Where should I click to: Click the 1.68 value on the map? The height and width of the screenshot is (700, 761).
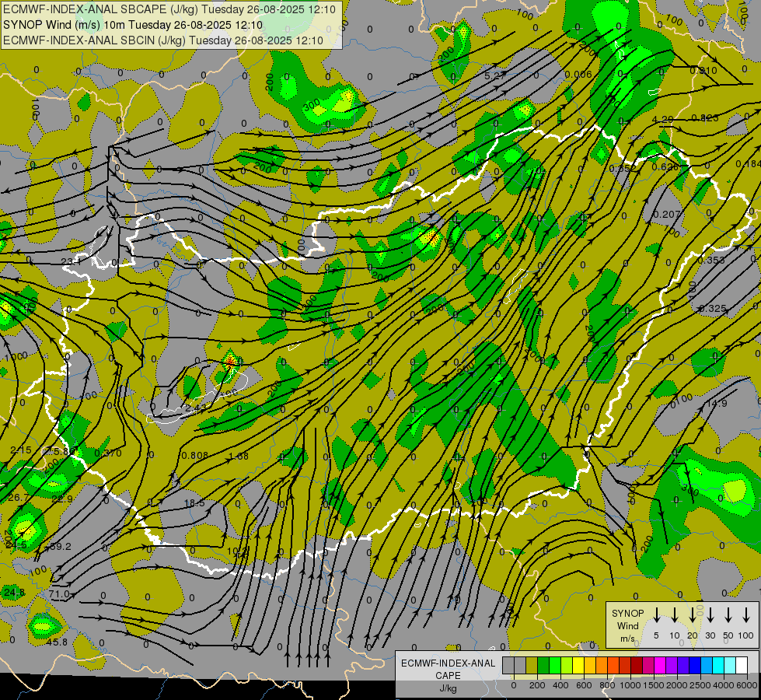pos(239,456)
